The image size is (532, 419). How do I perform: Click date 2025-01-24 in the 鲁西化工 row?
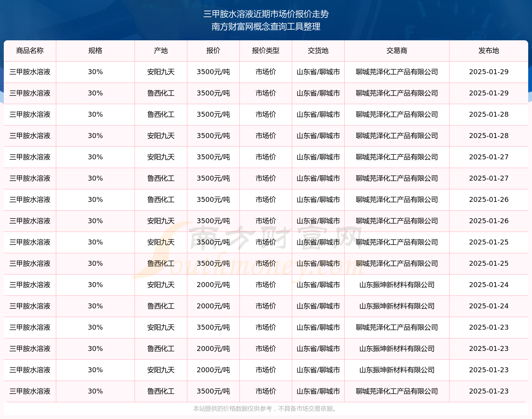coord(489,306)
